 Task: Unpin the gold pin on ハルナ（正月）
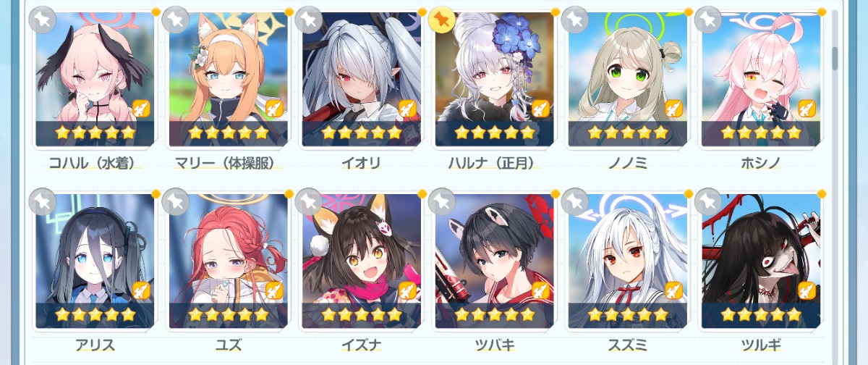pyautogui.click(x=442, y=20)
